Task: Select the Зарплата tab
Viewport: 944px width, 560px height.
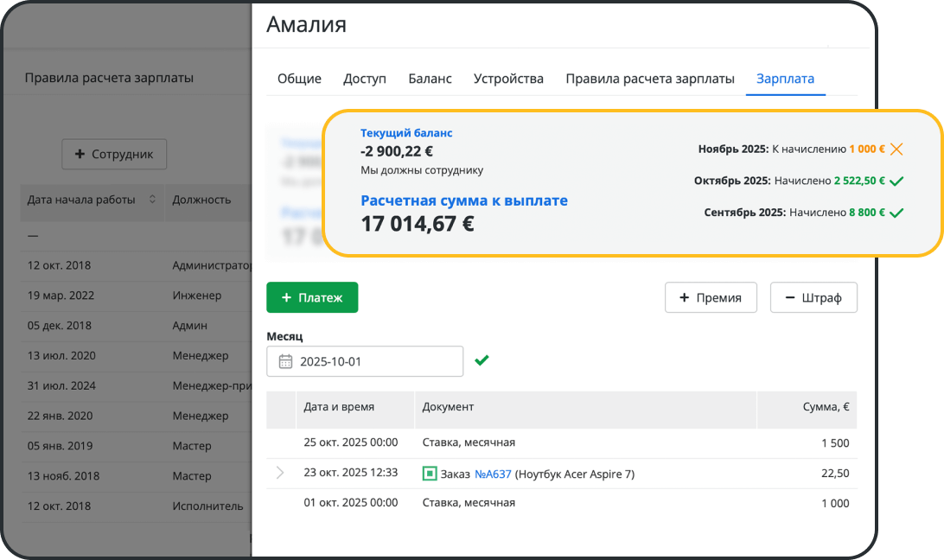Action: [x=785, y=79]
